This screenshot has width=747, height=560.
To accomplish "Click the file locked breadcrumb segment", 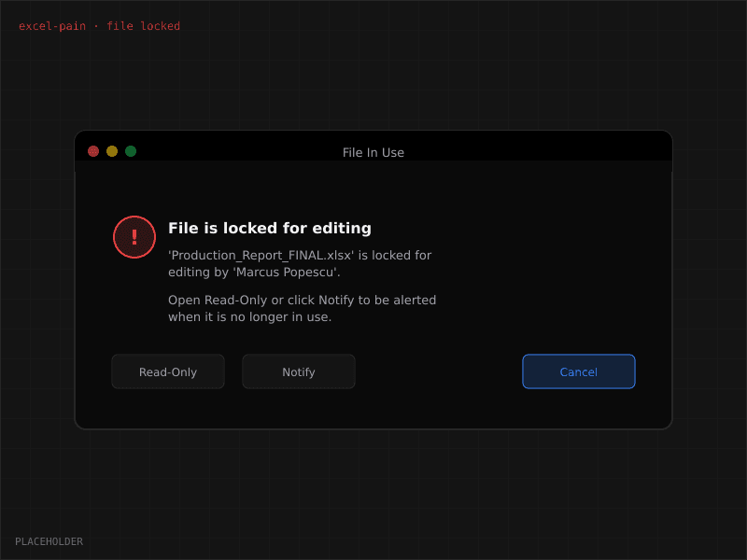I will 143,25.
